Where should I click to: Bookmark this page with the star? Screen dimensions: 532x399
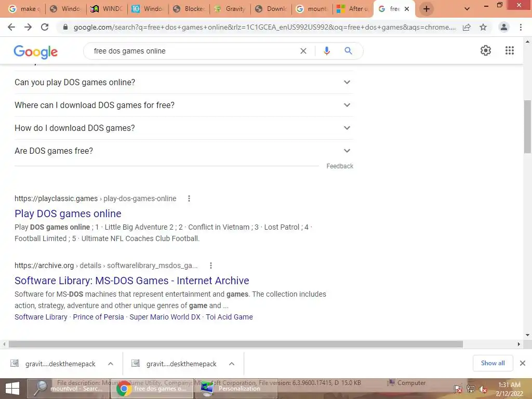[x=483, y=27]
